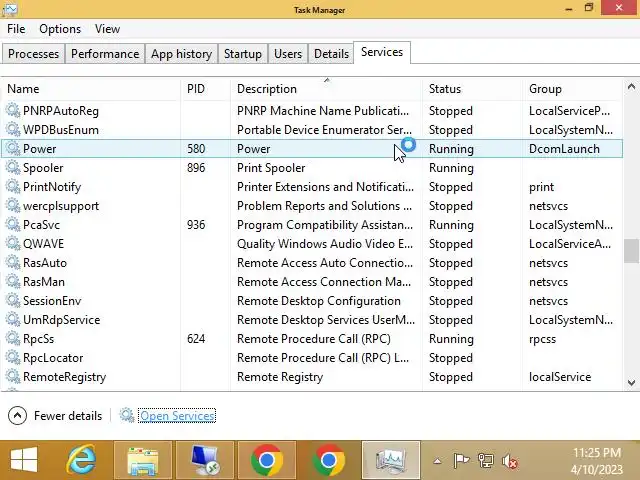Switch to the App history tab
640x480 pixels.
coord(181,54)
